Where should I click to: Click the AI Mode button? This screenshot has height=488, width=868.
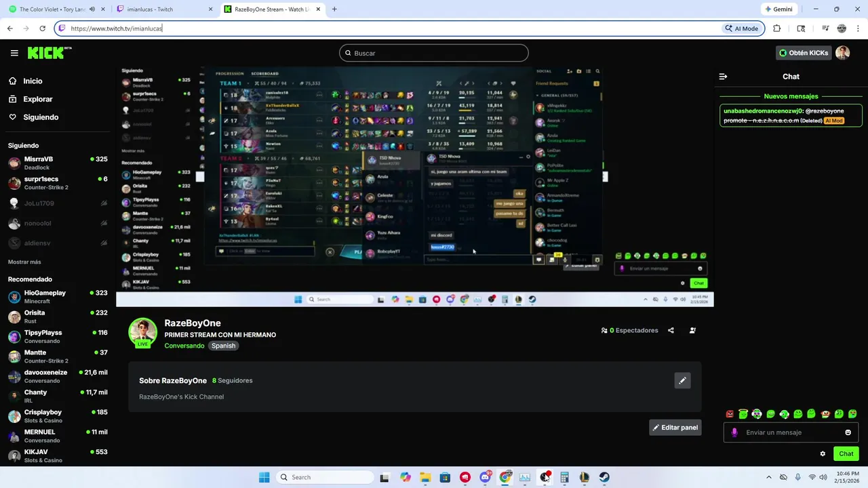pyautogui.click(x=741, y=28)
